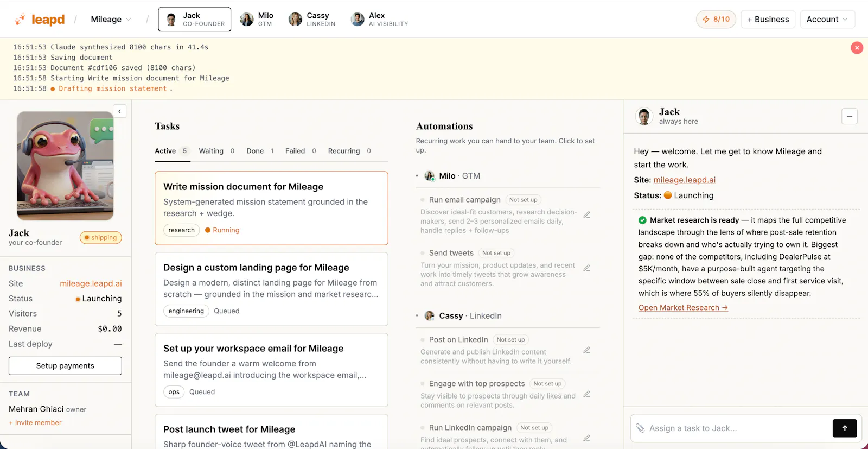The image size is (868, 449).
Task: Click Milo avatar in Automations section
Action: [x=429, y=176]
